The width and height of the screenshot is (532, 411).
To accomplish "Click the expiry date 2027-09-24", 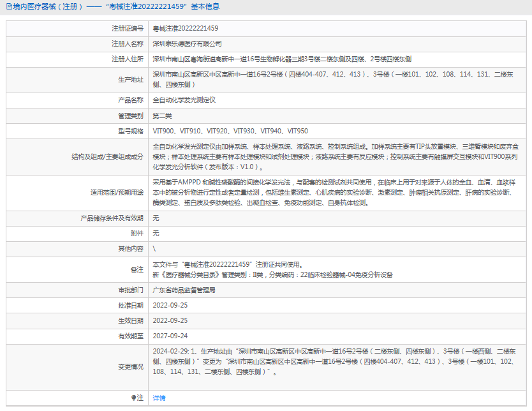I will click(x=170, y=336).
